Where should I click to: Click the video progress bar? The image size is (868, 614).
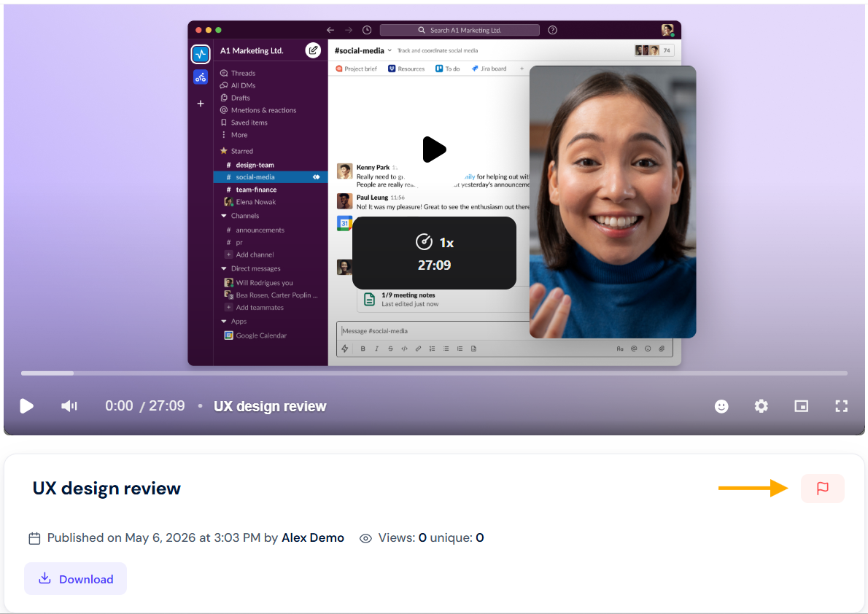tap(434, 373)
